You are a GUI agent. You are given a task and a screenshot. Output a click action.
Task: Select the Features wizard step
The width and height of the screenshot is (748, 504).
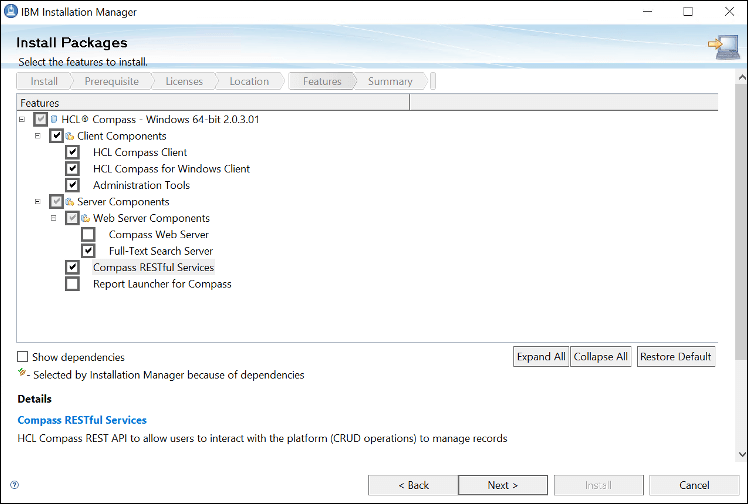coord(322,81)
